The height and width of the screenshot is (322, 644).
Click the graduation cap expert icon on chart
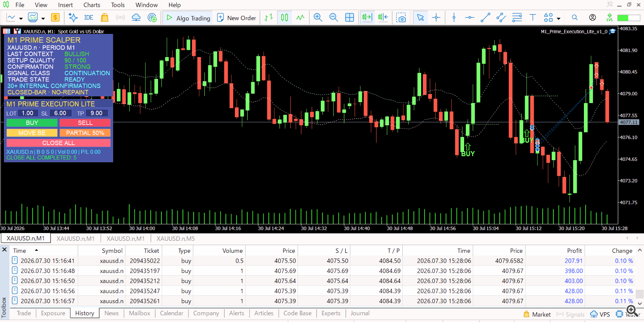pyautogui.click(x=612, y=31)
